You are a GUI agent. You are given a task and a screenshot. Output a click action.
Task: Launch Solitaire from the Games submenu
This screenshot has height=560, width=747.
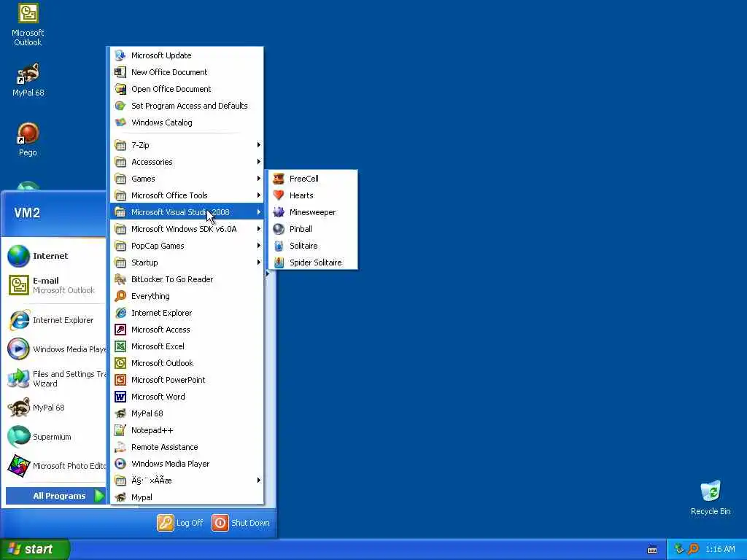tap(313, 246)
